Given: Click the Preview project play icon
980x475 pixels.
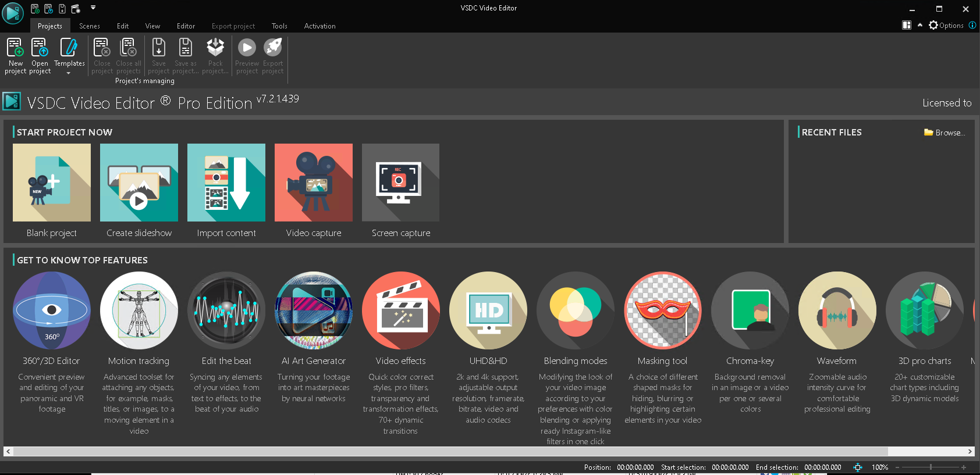Looking at the screenshot, I should pos(247,48).
